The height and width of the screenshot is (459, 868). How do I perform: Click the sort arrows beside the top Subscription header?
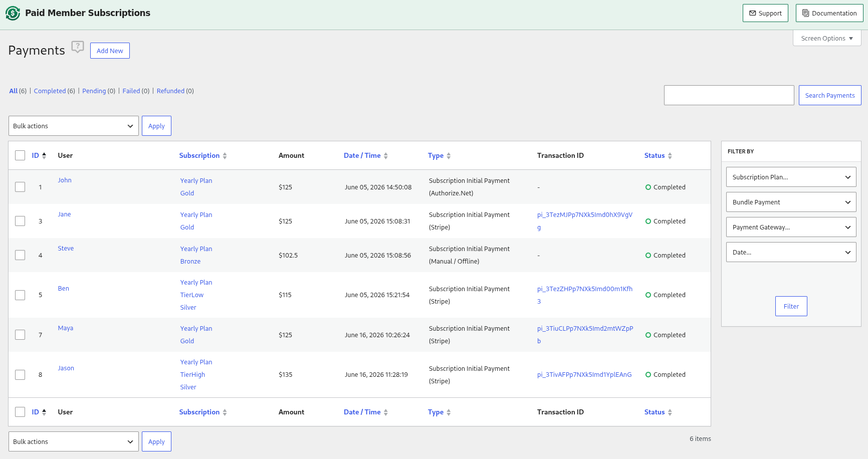tap(225, 156)
